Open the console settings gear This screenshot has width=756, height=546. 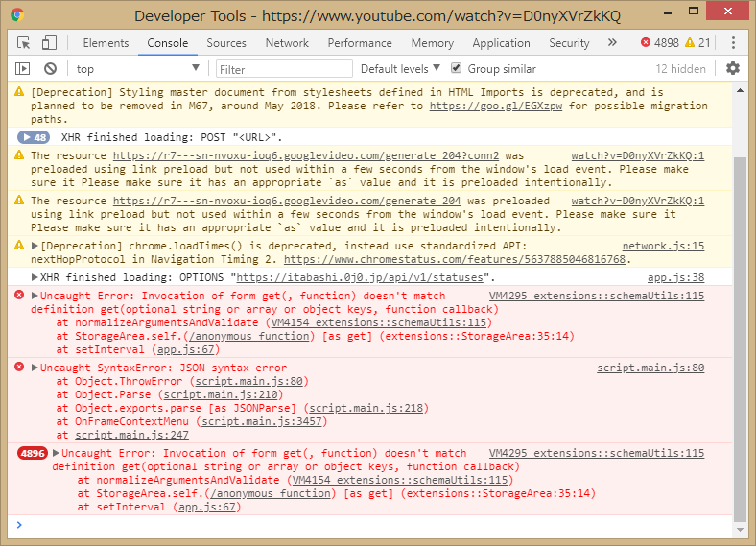(733, 69)
